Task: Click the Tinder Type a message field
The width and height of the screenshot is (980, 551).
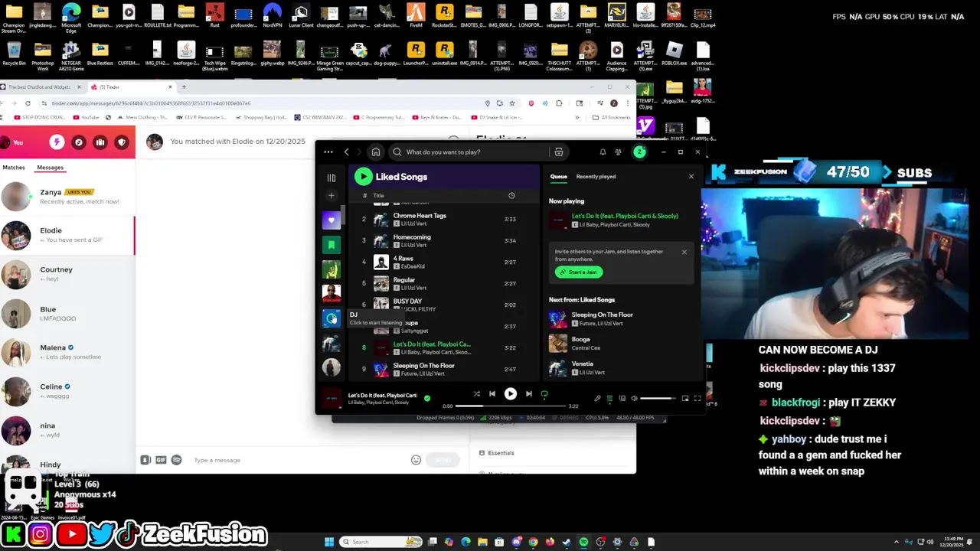Action: coord(299,460)
